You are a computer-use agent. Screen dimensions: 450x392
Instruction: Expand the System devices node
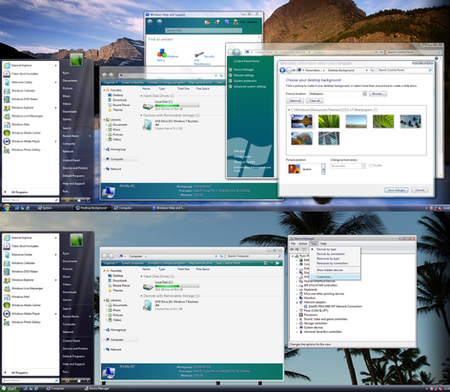pyautogui.click(x=297, y=328)
